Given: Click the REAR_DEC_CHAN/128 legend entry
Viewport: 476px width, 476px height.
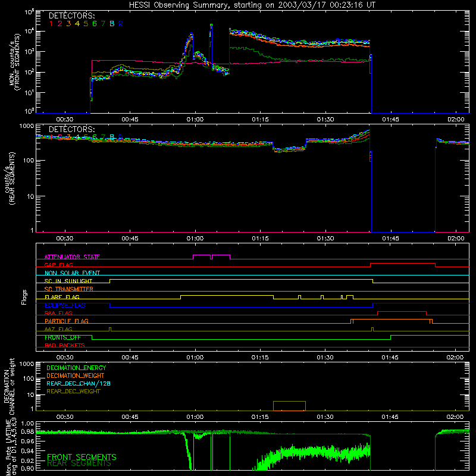Looking at the screenshot, I should point(79,384).
